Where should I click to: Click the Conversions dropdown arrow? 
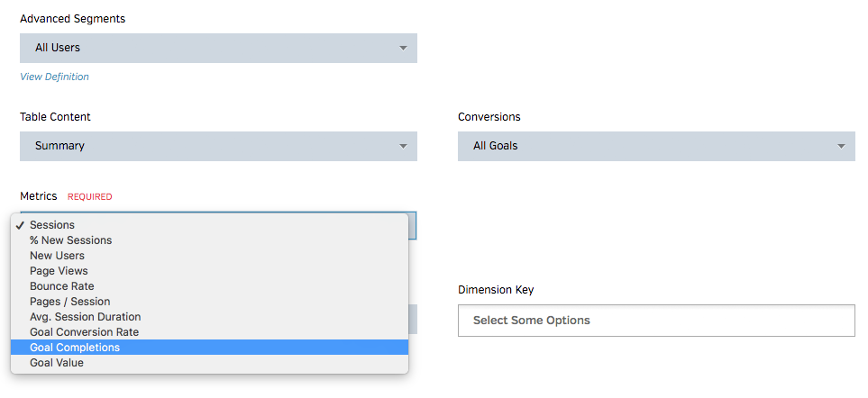pos(841,146)
